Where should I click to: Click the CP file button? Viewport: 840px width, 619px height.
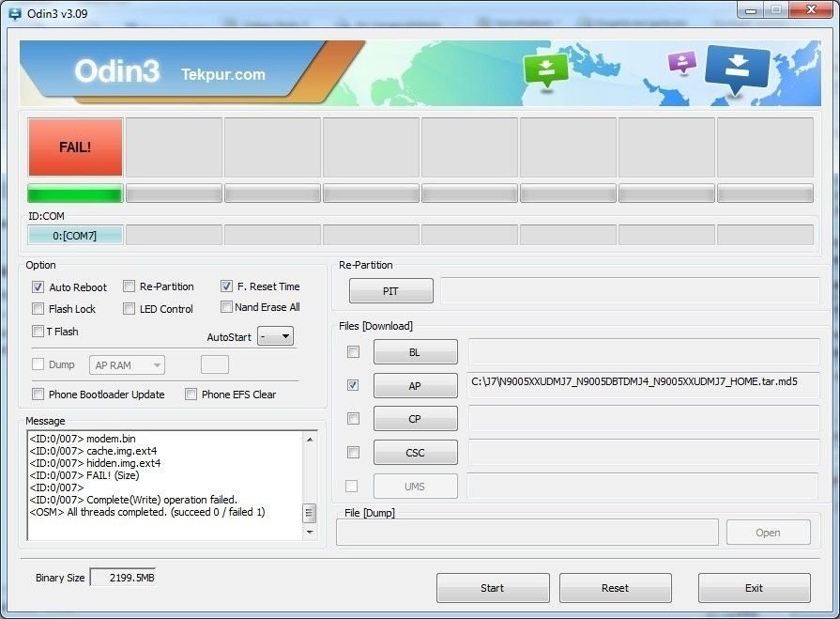(x=415, y=419)
